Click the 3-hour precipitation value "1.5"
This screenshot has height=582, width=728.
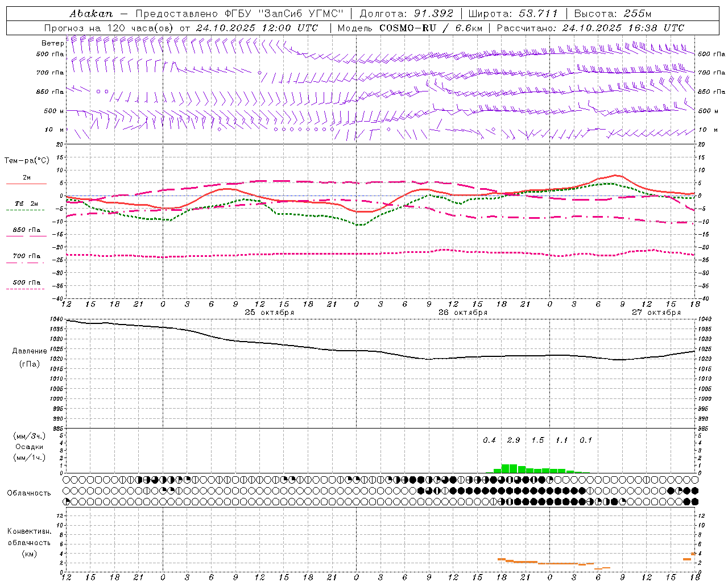[x=537, y=440]
